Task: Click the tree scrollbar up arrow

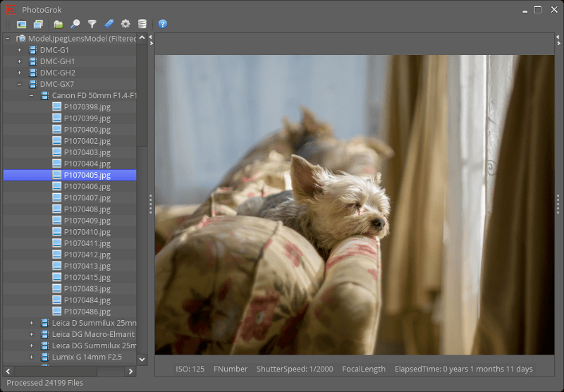Action: click(142, 38)
